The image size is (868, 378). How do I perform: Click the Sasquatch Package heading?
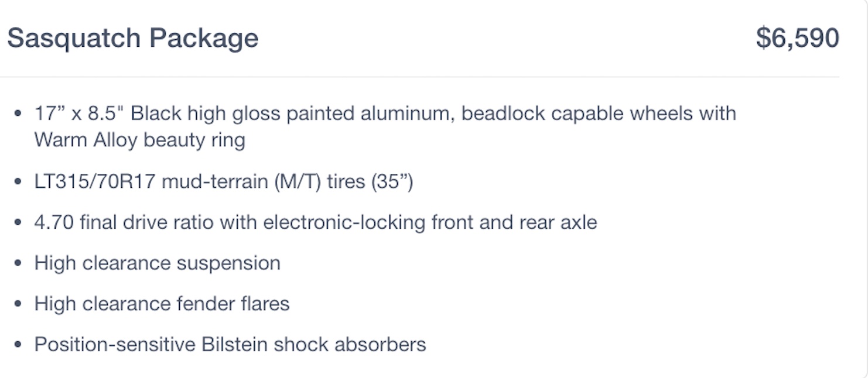tap(132, 39)
